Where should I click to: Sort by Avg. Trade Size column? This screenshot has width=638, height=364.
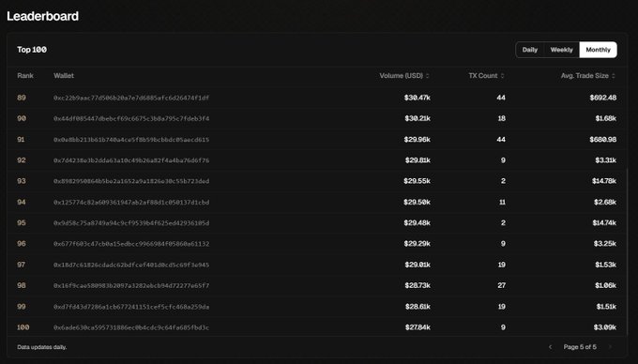588,76
